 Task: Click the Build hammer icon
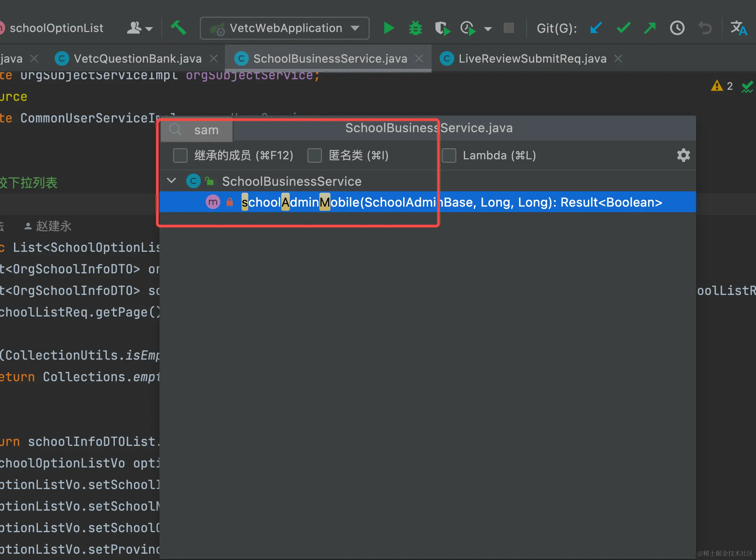tap(179, 28)
